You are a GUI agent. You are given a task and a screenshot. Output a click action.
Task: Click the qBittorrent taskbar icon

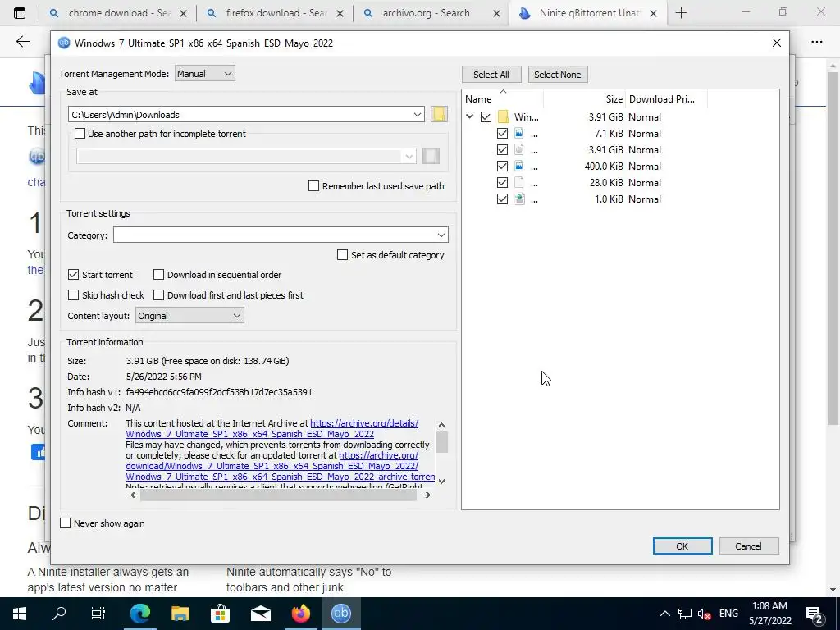(340, 614)
